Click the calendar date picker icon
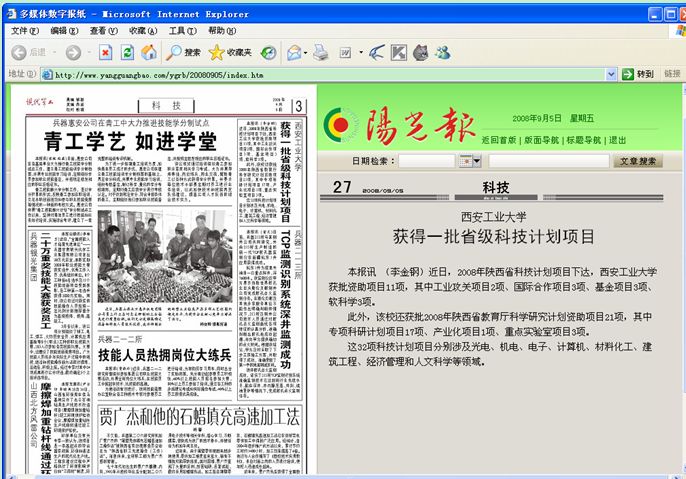Viewport: 686px width, 479px height. tap(466, 161)
